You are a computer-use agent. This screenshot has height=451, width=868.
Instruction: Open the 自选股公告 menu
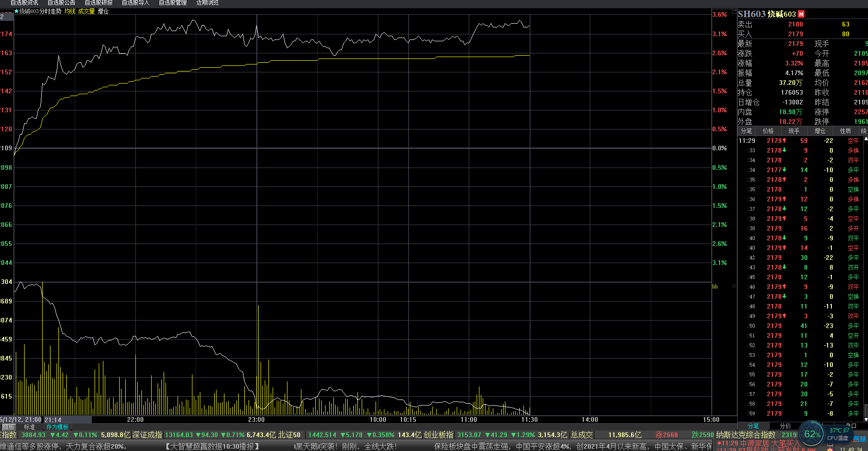point(61,3)
